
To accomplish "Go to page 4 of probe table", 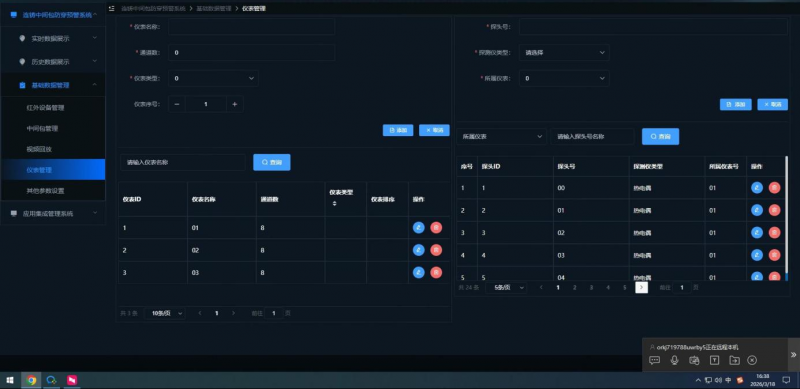I will [x=608, y=288].
